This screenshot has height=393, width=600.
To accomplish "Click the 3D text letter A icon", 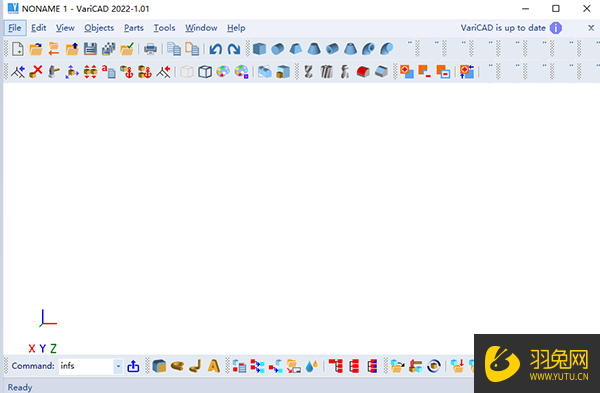I will 214,366.
